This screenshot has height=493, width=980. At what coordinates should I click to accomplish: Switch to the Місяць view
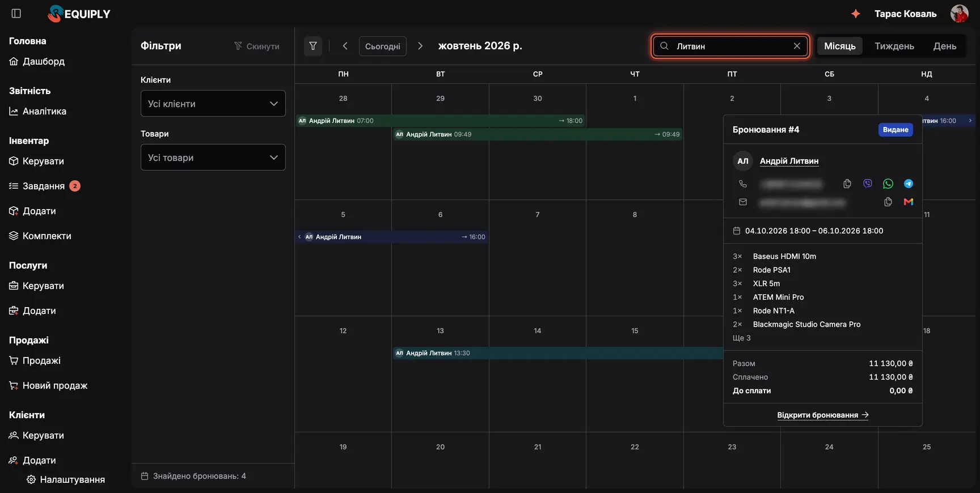pos(840,46)
